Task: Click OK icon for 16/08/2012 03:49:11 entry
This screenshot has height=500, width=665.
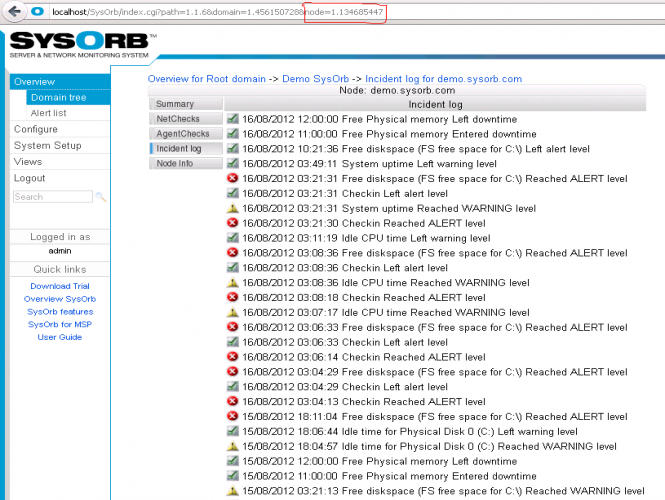Action: [232, 163]
